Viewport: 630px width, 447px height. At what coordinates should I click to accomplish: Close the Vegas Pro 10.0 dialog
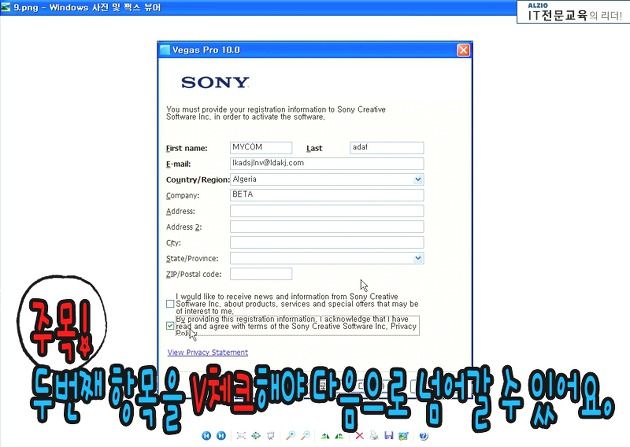click(x=463, y=50)
